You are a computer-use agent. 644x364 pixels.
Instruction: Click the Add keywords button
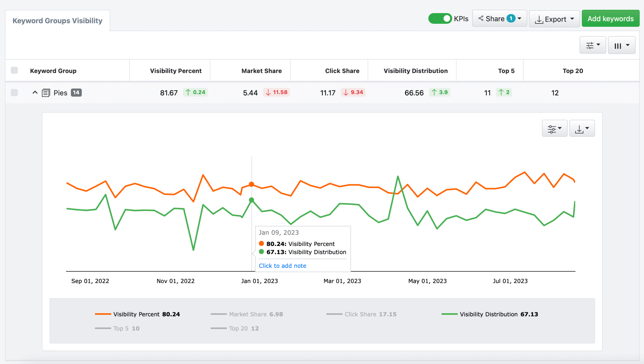(610, 19)
